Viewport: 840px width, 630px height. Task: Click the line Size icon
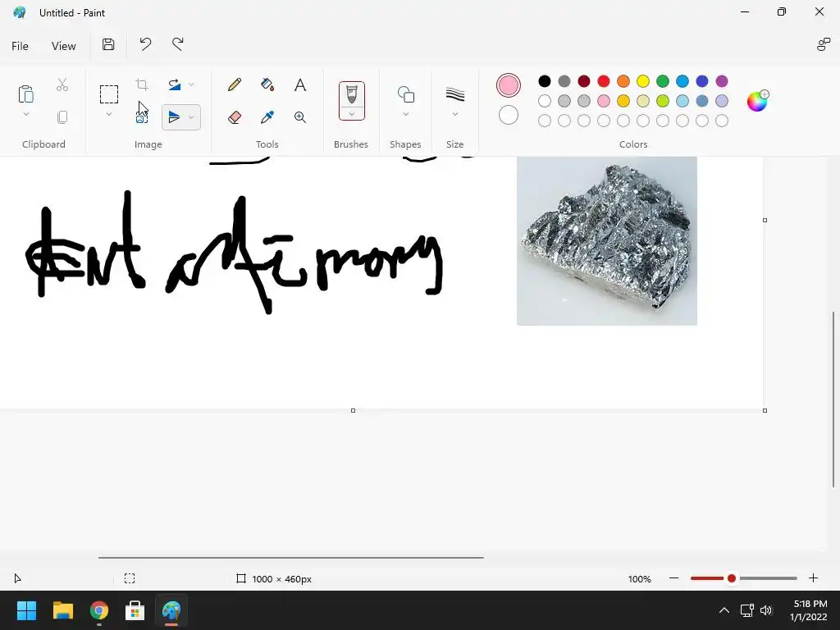(x=454, y=94)
